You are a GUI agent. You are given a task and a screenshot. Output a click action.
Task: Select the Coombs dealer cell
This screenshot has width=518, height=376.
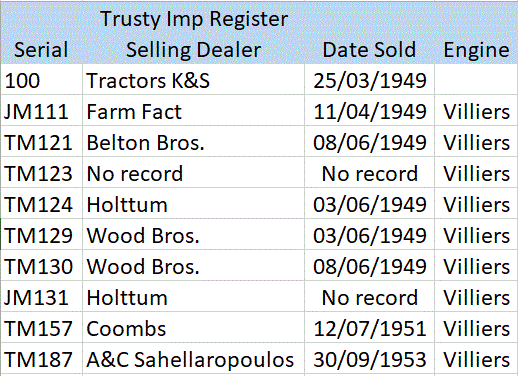click(x=193, y=328)
